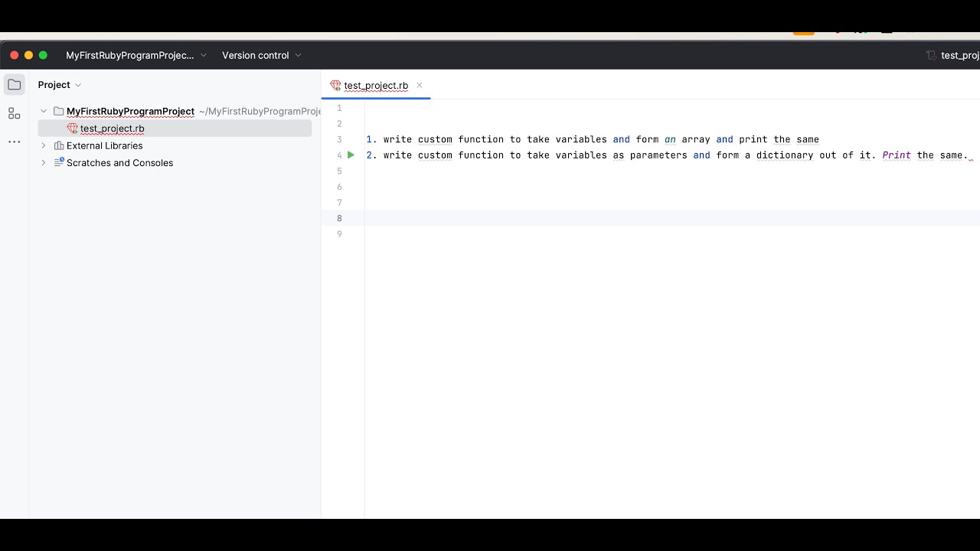Click the ~/MyFirstRubyProgramProject path text
This screenshot has width=980, height=551.
(260, 112)
